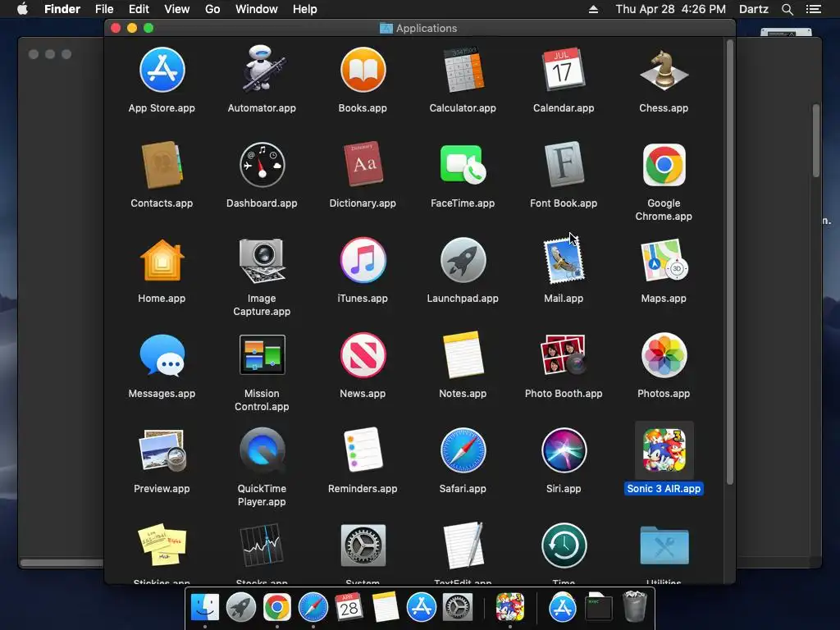
Task: Select the FaceTime.app icon
Action: [463, 165]
